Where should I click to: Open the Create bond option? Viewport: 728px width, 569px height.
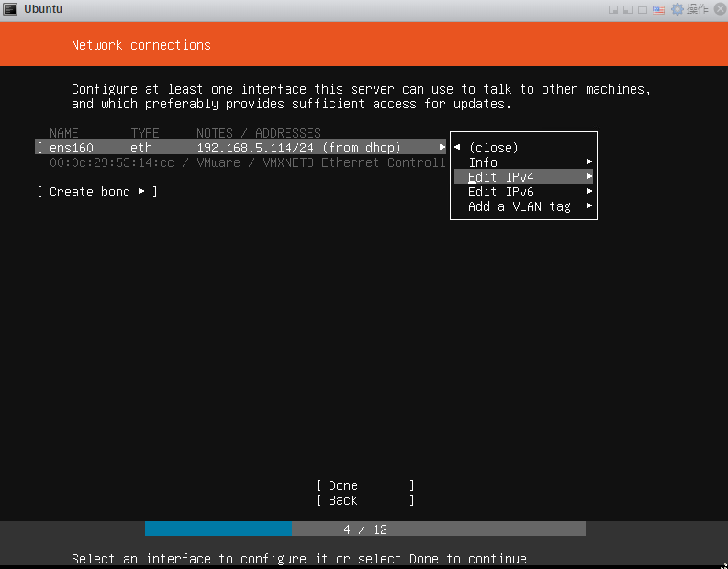click(x=96, y=192)
